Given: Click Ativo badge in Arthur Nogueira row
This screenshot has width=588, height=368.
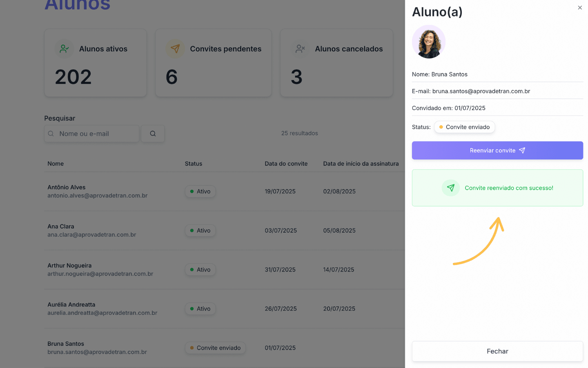Looking at the screenshot, I should [200, 270].
